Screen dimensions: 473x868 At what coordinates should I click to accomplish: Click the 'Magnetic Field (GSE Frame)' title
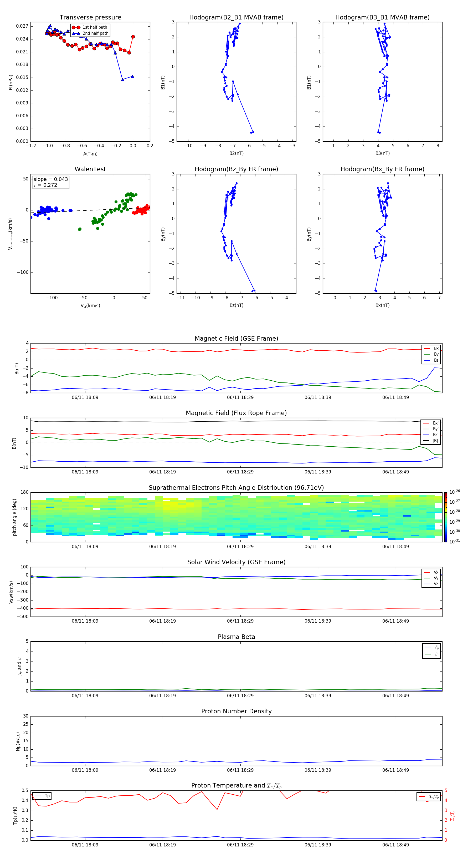pos(236,339)
